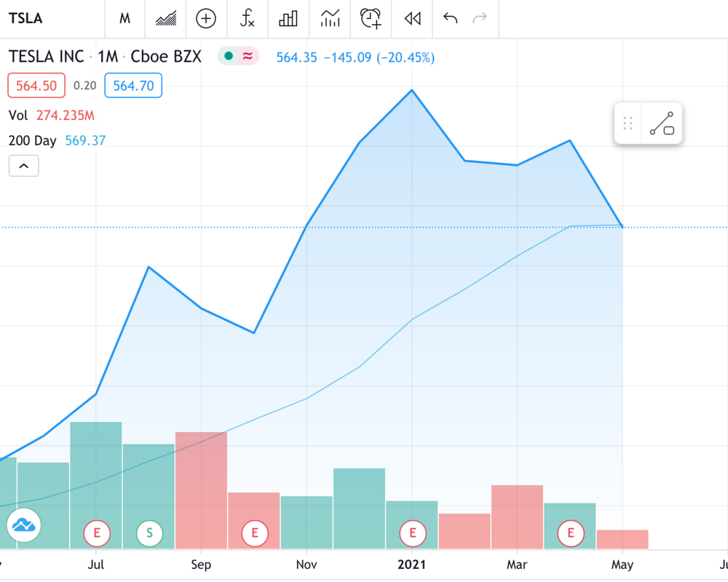
Task: Open the indicator templates icon
Action: (330, 19)
